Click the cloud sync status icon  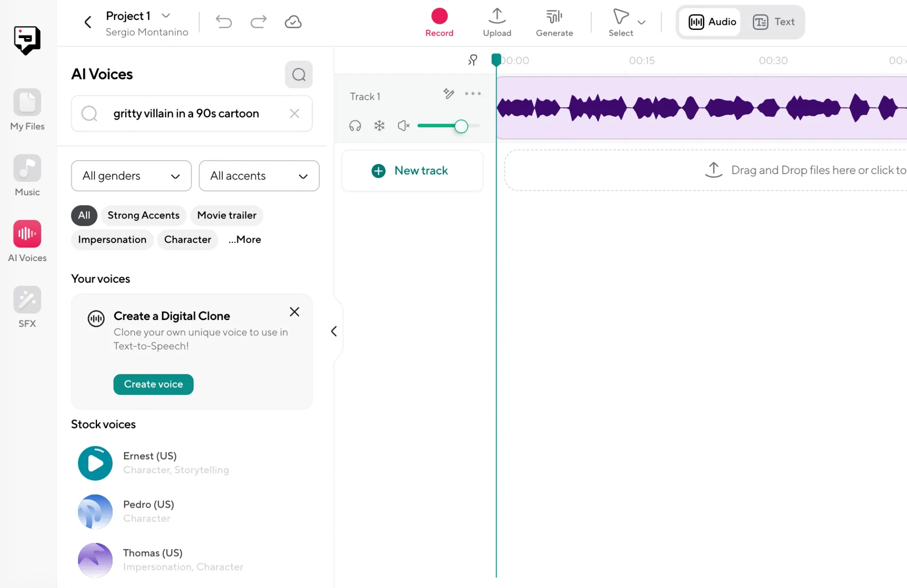click(x=293, y=22)
